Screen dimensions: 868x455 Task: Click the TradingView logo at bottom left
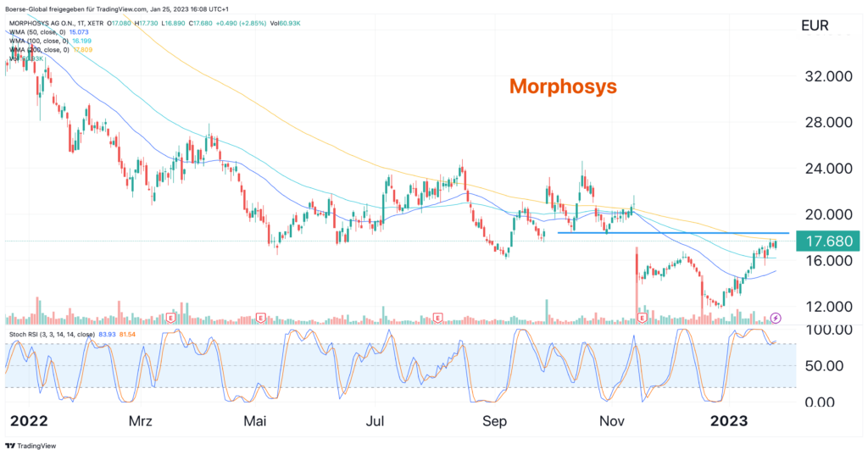(31, 446)
